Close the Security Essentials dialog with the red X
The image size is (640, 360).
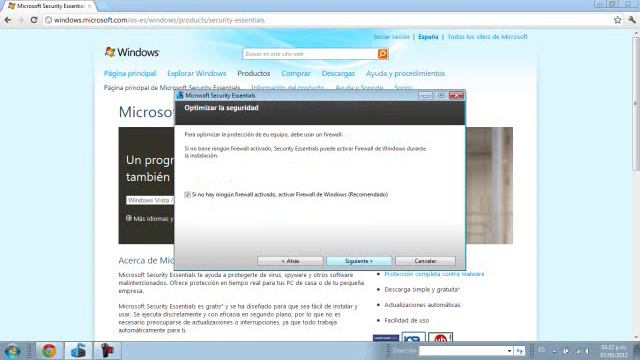(456, 96)
